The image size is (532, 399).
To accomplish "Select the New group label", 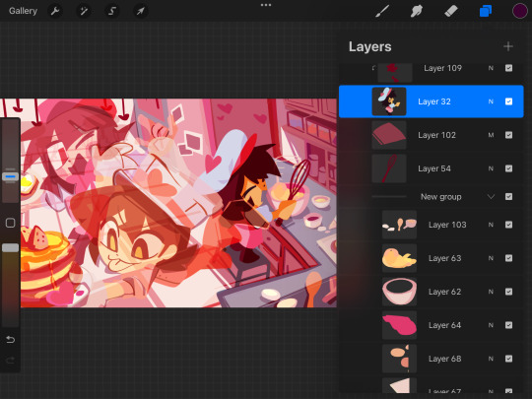I will [440, 197].
